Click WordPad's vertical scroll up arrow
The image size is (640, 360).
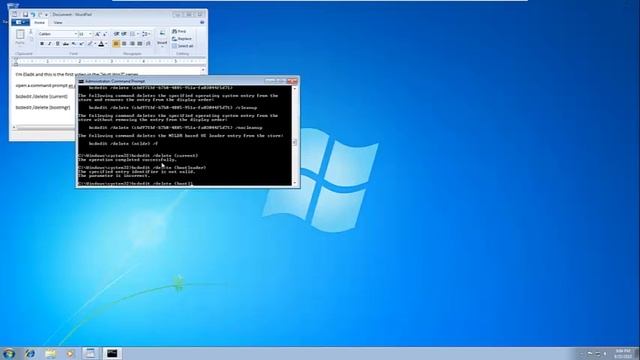click(x=203, y=70)
